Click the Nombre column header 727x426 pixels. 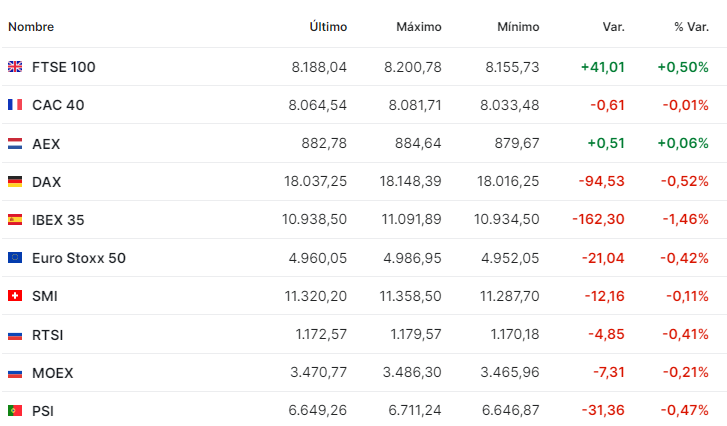pos(31,27)
